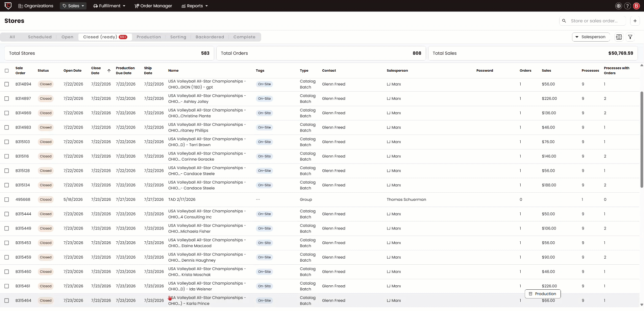The image size is (644, 311).
Task: Open the Order Manager page
Action: (153, 6)
